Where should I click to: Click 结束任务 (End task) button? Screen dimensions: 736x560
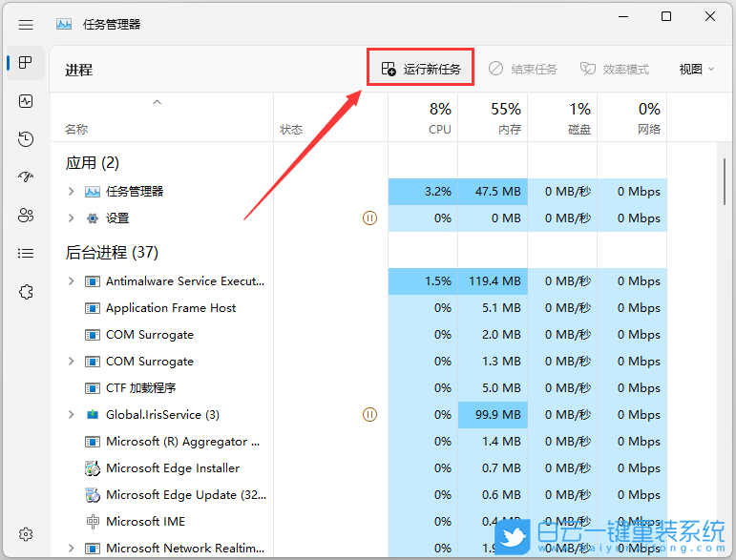[x=522, y=69]
